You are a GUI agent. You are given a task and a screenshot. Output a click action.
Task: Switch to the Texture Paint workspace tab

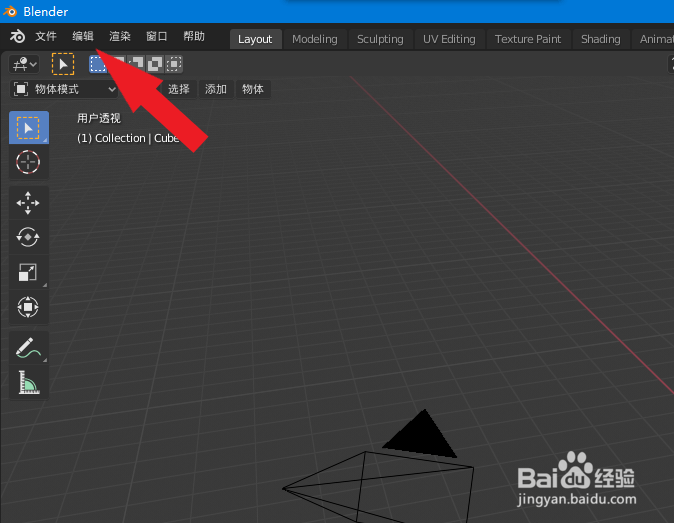[x=528, y=39]
